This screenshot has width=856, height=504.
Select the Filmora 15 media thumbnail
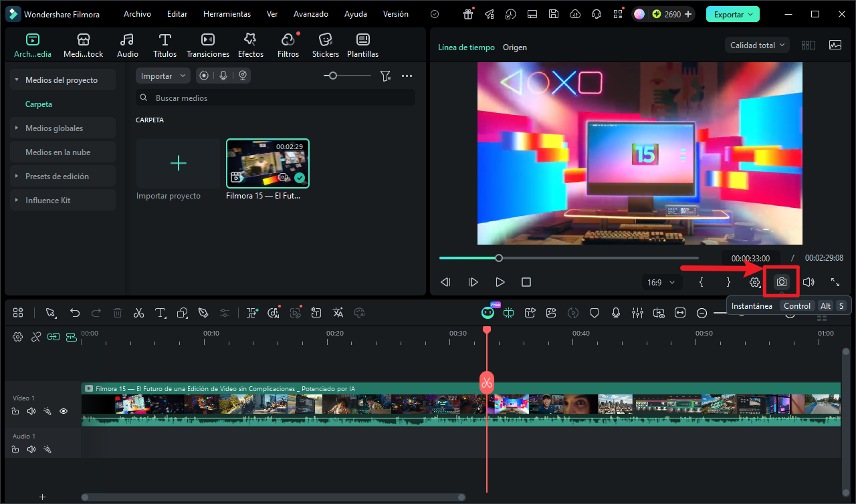(267, 163)
